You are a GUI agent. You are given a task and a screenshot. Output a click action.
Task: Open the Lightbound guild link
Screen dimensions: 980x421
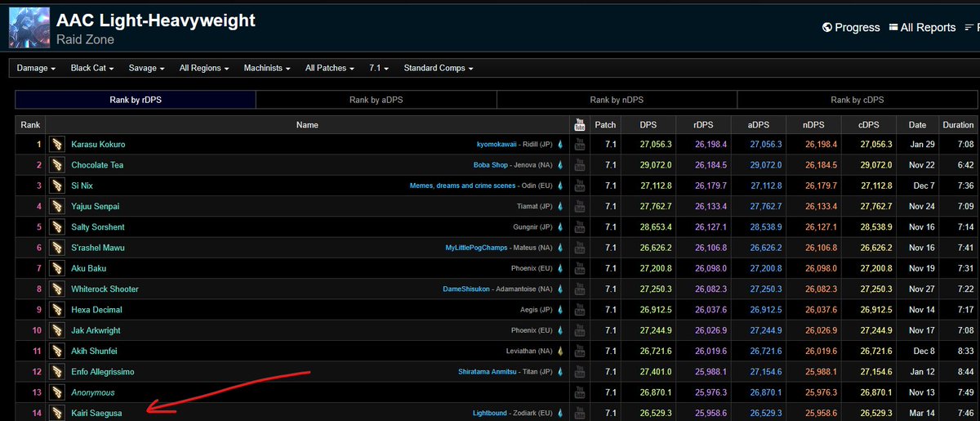490,413
